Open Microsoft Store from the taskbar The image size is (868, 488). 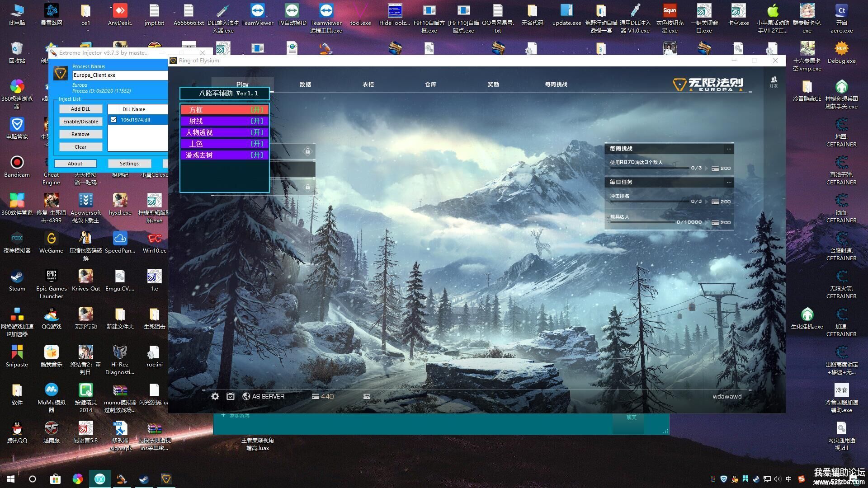(55, 479)
